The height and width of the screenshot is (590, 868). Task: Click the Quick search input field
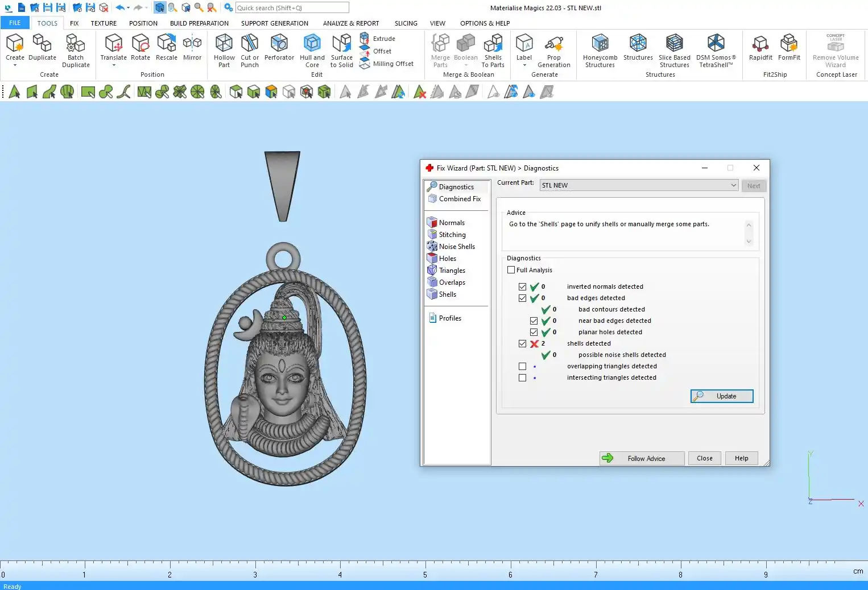(x=292, y=7)
